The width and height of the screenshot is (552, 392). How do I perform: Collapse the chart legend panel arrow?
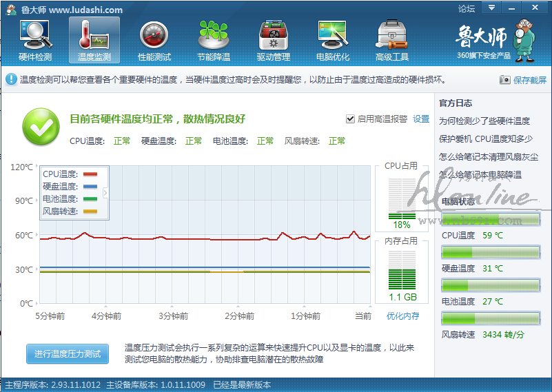coord(105,193)
